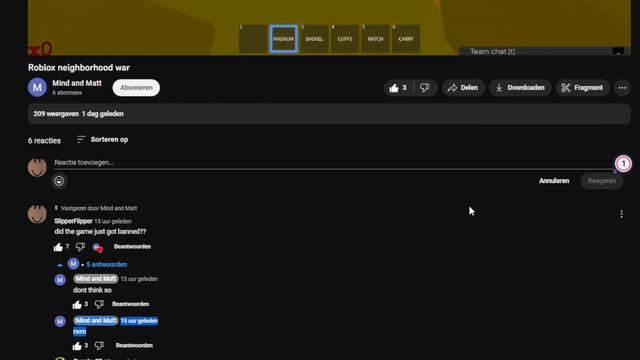Like the 'dont think so' reply
The width and height of the screenshot is (640, 360).
[x=77, y=304]
